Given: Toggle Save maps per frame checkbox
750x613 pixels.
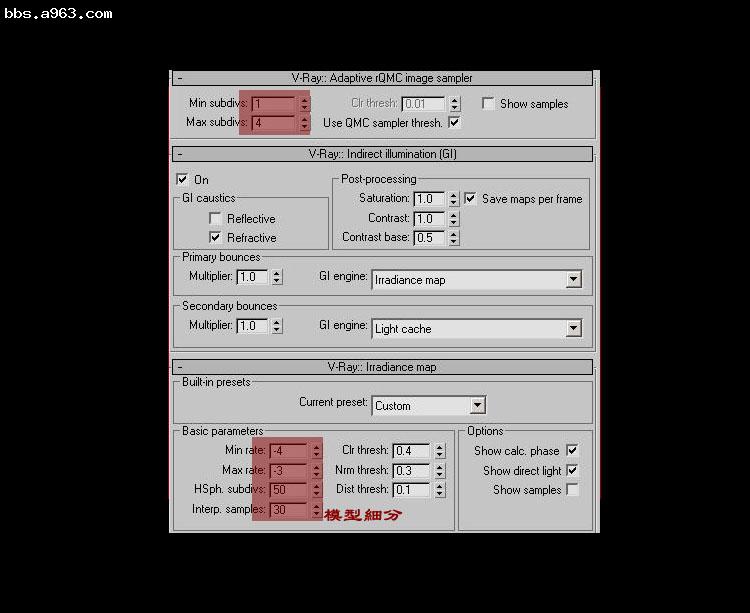Looking at the screenshot, I should [x=470, y=198].
